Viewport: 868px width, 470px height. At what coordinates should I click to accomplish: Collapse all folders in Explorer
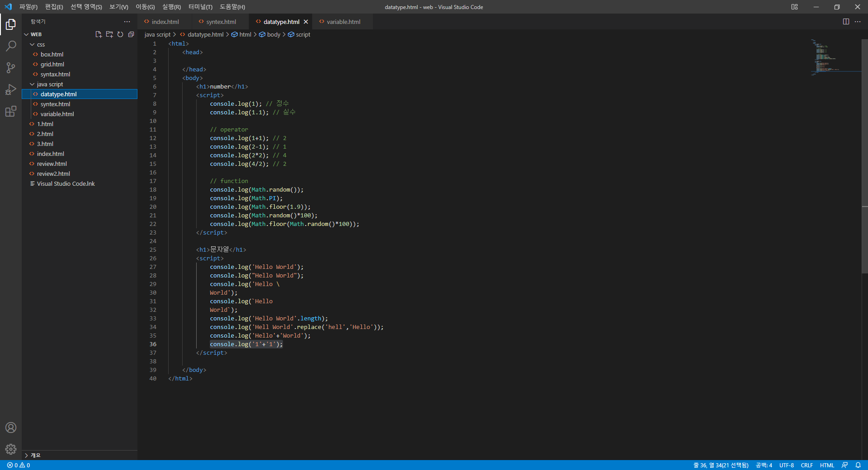click(x=131, y=34)
